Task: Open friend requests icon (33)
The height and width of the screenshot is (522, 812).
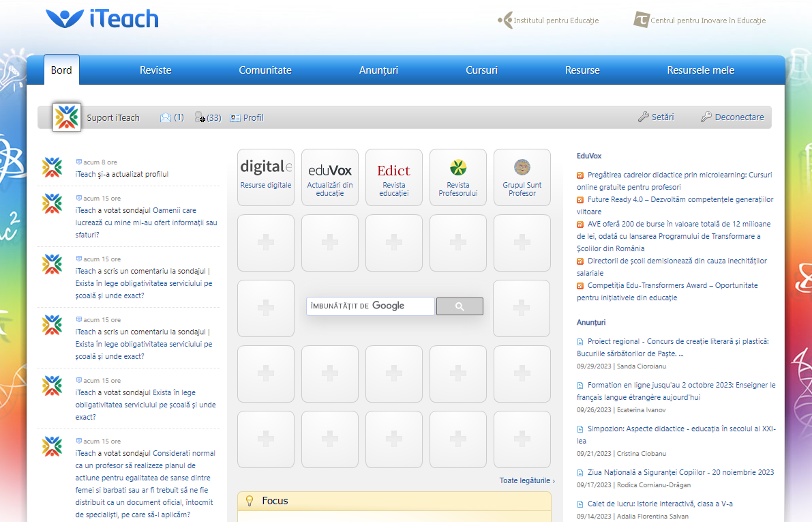Action: coord(200,117)
